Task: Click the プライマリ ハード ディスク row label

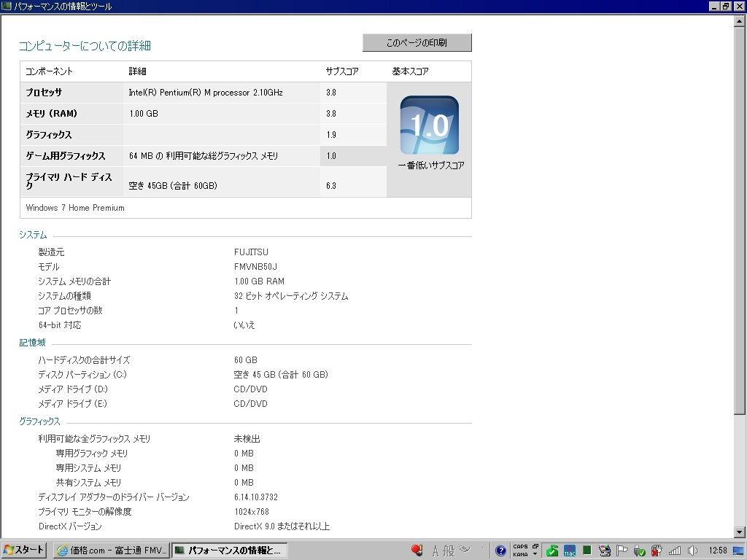Action: (69, 181)
